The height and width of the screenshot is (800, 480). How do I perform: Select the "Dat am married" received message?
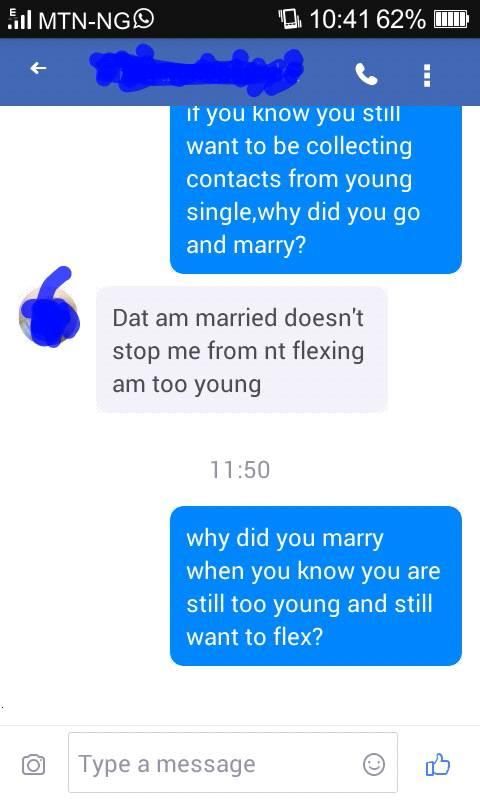[242, 349]
